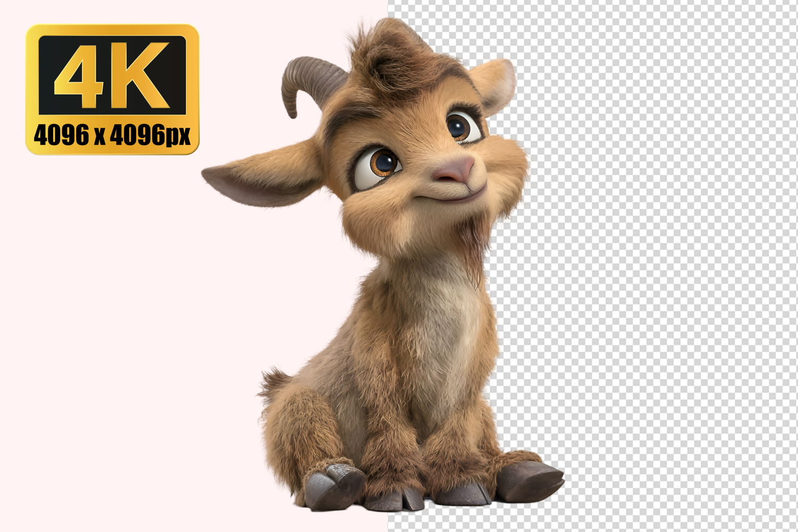Click the goat's small upright ear
The image size is (798, 532).
click(x=494, y=85)
